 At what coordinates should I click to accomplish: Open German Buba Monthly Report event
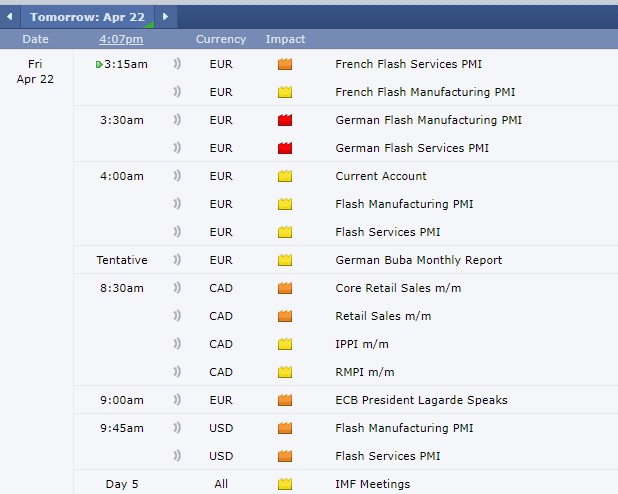[419, 260]
